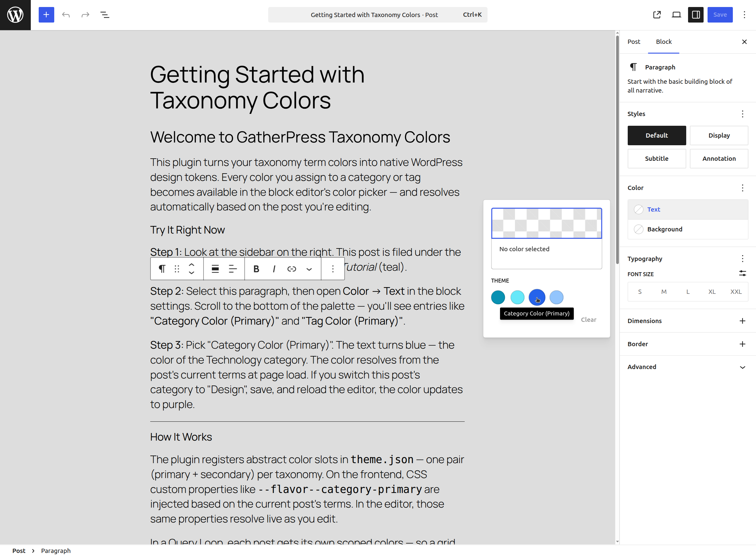Apply the Subtitle block style

657,159
